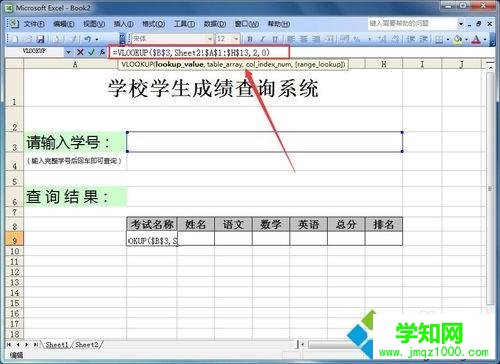This screenshot has width=500, height=364.
Task: Click the 姓名 header cell
Action: (196, 224)
